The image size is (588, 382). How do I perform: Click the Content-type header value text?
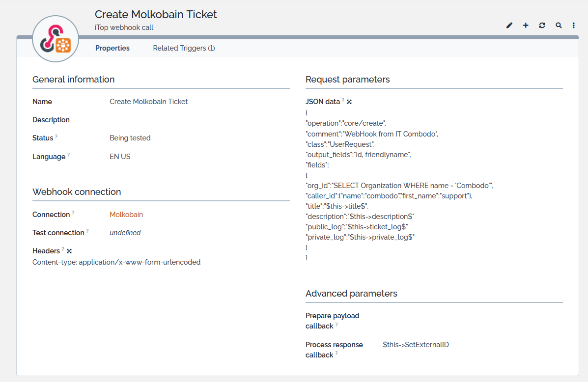[x=116, y=262]
